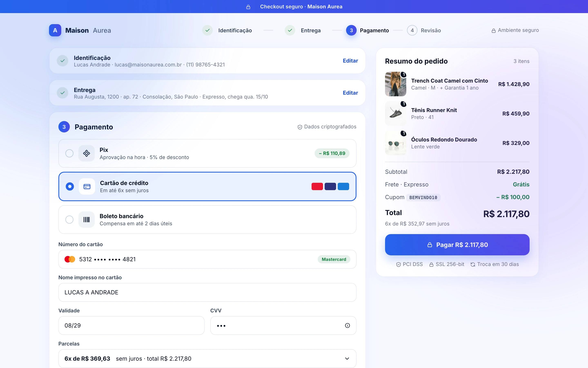588x368 pixels.
Task: Click the Maison Aurea 'A' logo icon
Action: tap(55, 30)
